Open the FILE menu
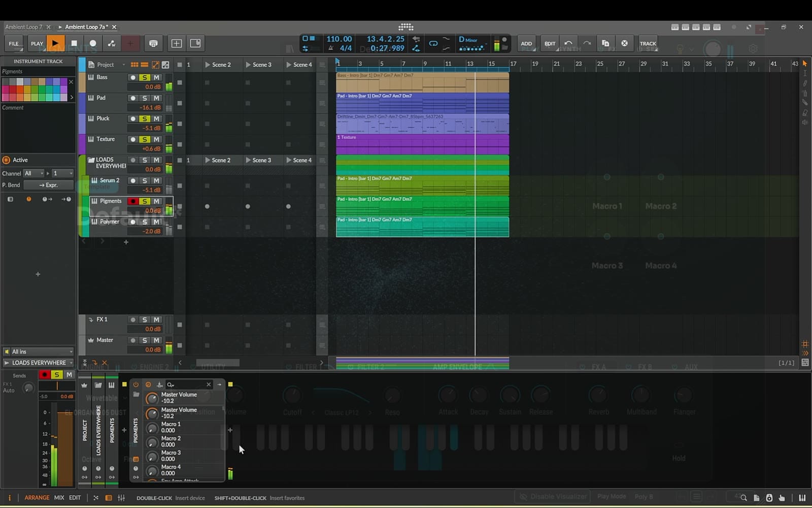The width and height of the screenshot is (812, 508). [x=14, y=43]
